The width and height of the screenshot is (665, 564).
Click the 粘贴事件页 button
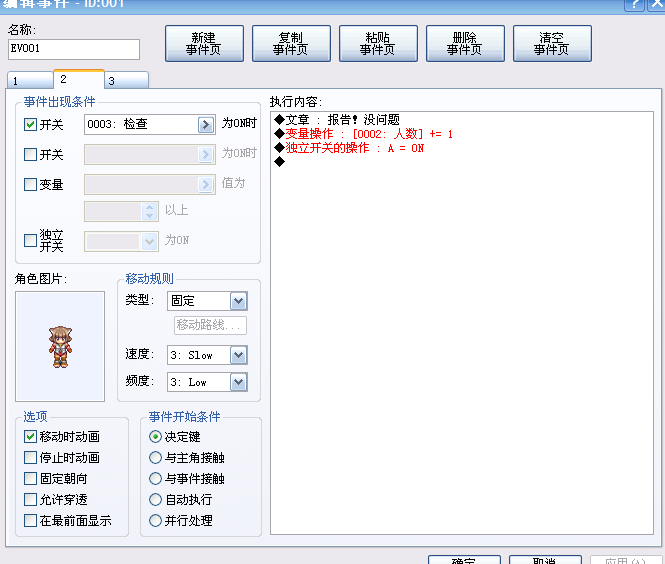378,44
